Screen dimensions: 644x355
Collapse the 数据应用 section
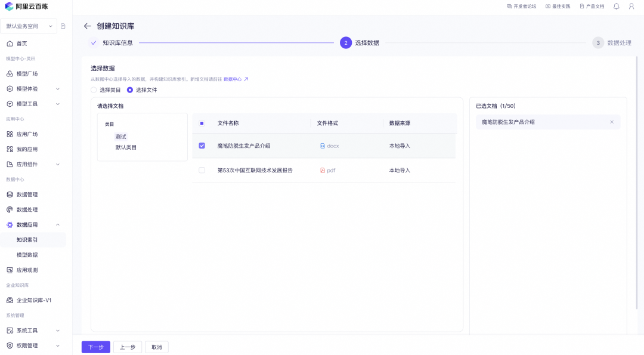click(x=57, y=225)
